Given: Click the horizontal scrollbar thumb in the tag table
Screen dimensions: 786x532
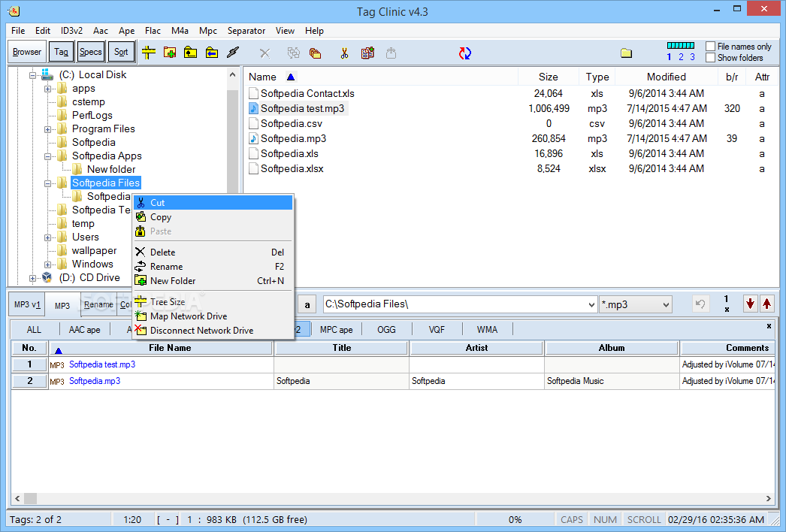Looking at the screenshot, I should point(31,498).
